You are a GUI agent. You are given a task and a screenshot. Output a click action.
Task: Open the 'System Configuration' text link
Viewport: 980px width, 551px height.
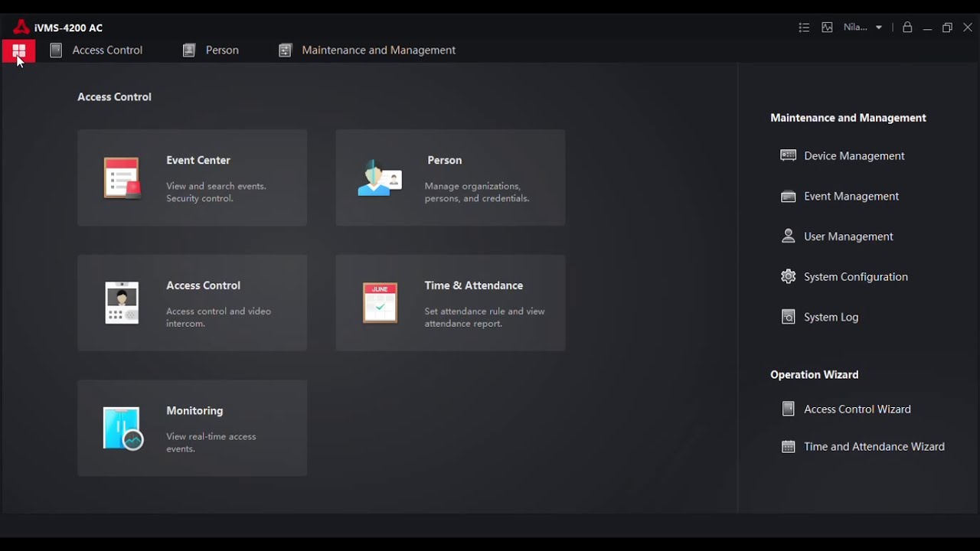point(856,277)
